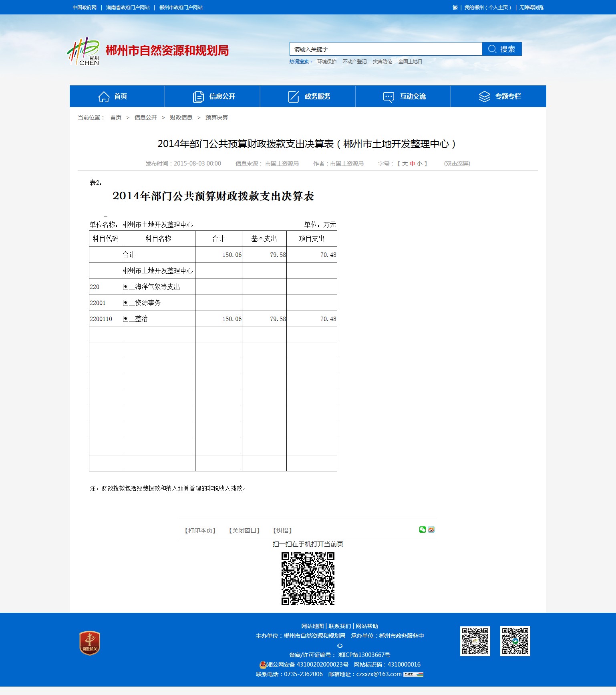The width and height of the screenshot is (616, 695).
Task: Open 网站地图 footer link
Action: click(x=312, y=626)
